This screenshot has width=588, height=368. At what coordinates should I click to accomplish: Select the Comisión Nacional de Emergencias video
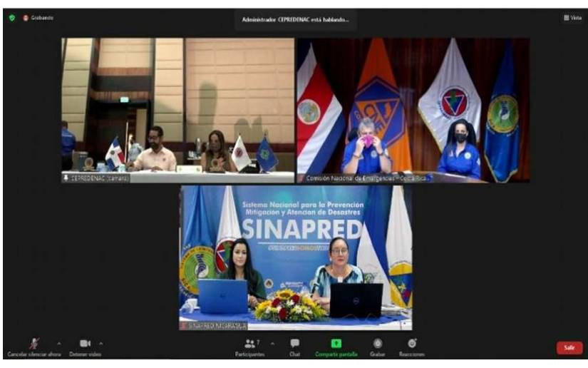point(413,107)
